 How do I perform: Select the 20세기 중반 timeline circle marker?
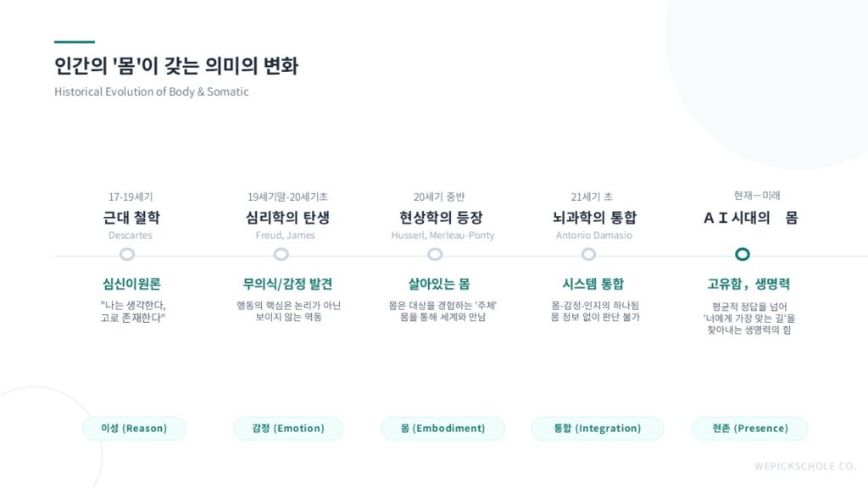pyautogui.click(x=435, y=254)
